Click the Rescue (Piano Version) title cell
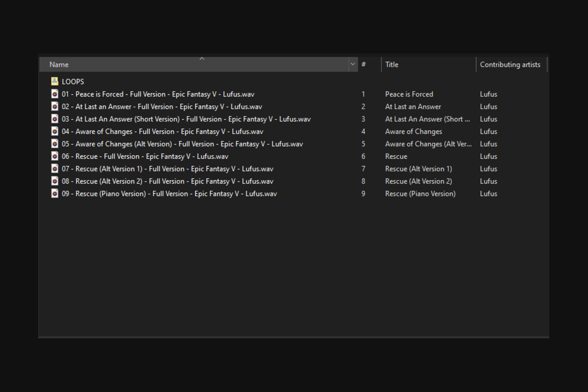Image resolution: width=588 pixels, height=392 pixels. tap(420, 194)
